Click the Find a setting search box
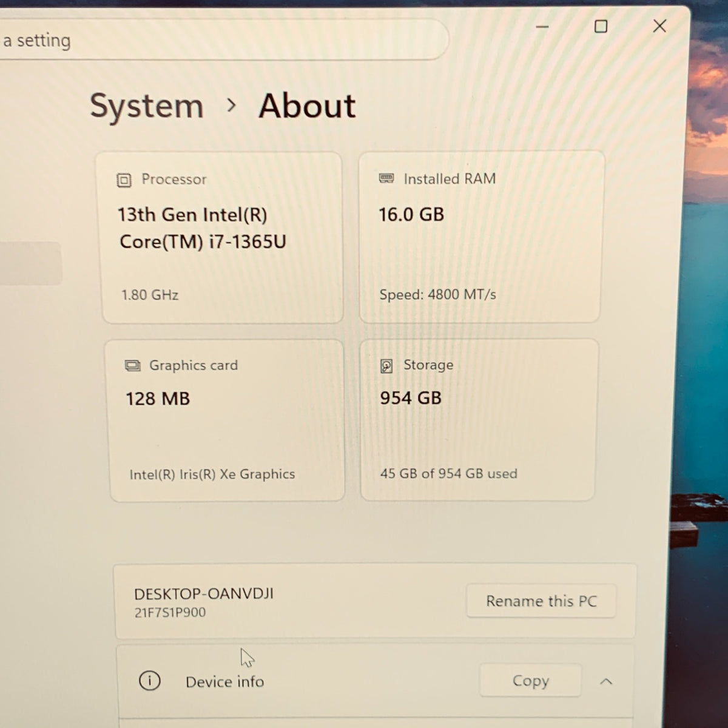This screenshot has height=728, width=728. [x=223, y=40]
